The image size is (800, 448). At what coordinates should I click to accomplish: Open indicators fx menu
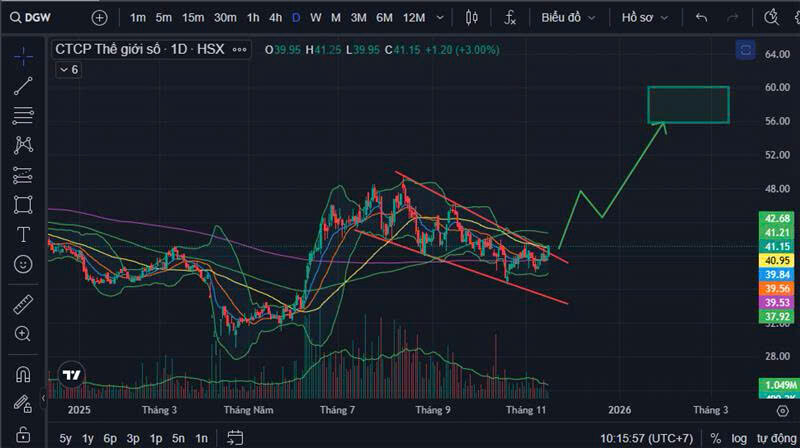510,18
